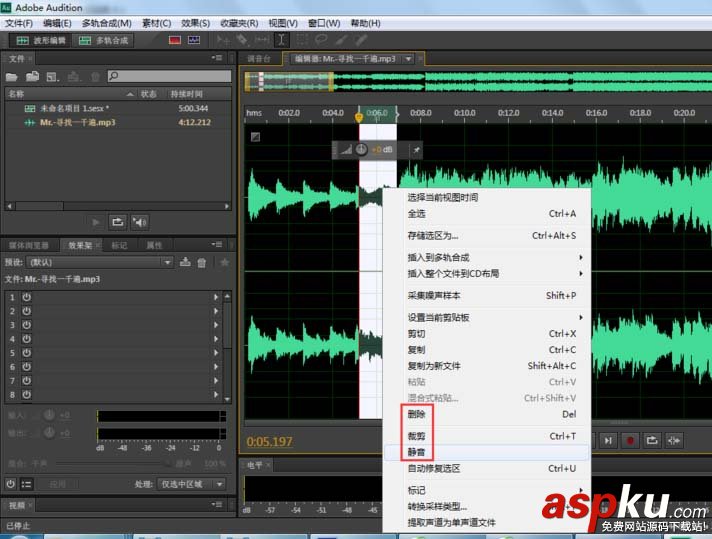
Task: Open the process (处理) selection-only dropdown
Action: pos(192,484)
